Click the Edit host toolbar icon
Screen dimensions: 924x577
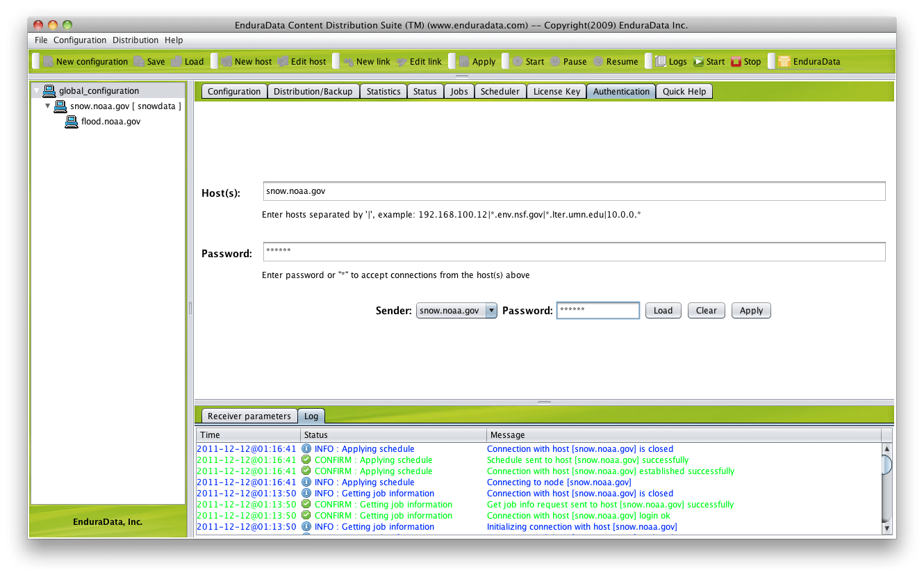pyautogui.click(x=283, y=61)
